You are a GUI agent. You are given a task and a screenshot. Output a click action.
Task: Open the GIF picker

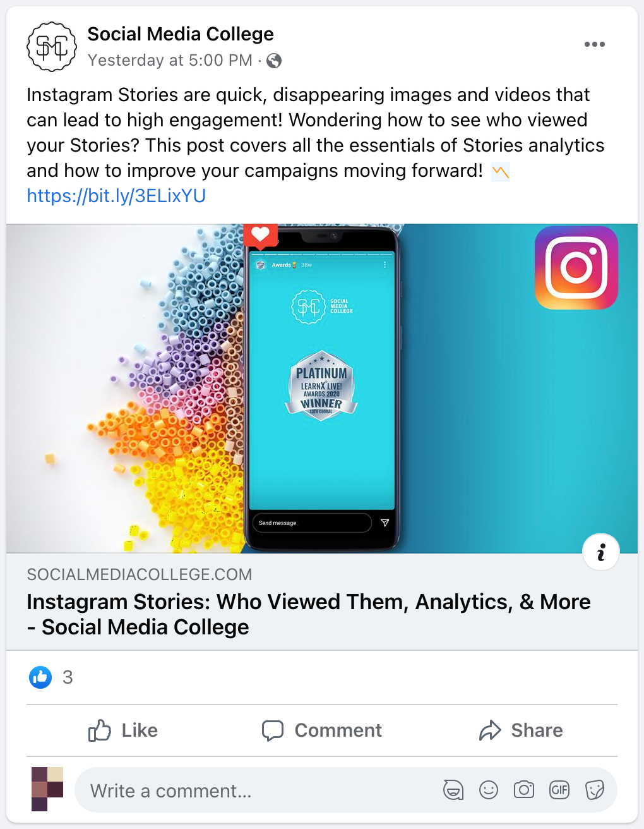tap(559, 790)
